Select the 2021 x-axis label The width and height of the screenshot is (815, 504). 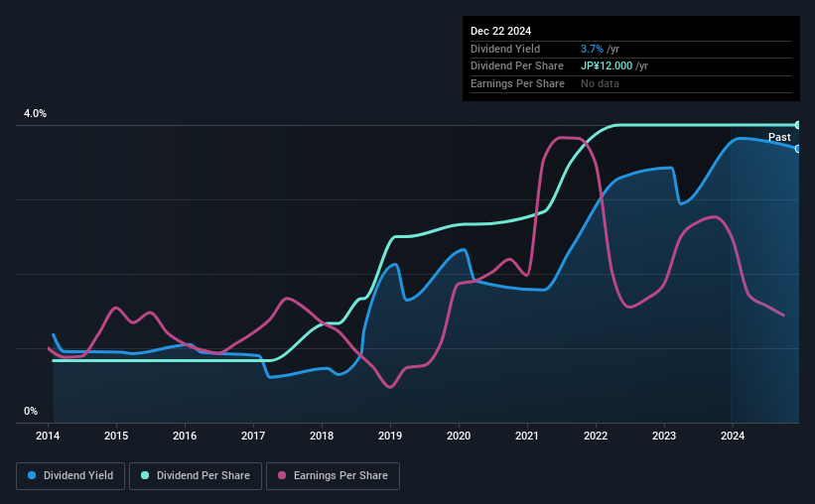pos(527,436)
